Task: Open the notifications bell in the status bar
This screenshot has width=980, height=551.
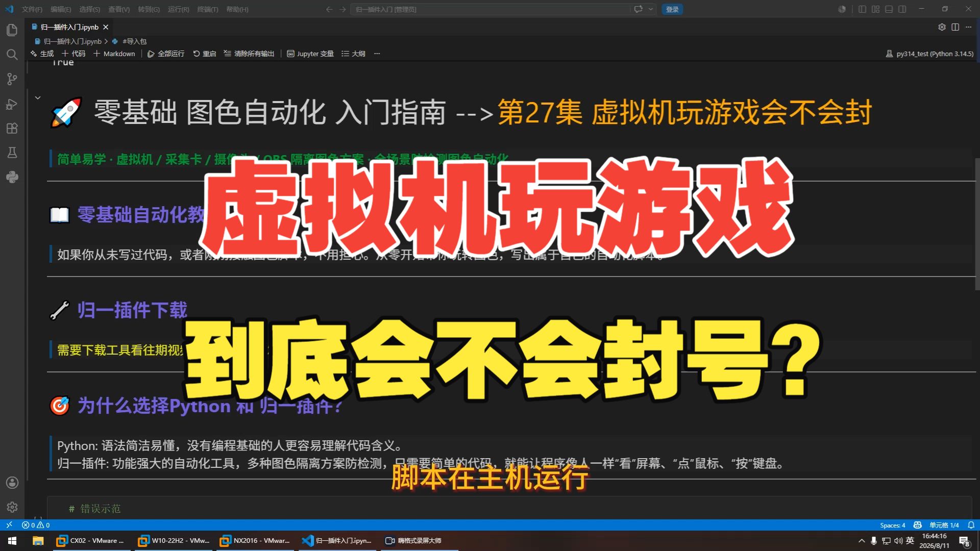Action: tap(971, 525)
